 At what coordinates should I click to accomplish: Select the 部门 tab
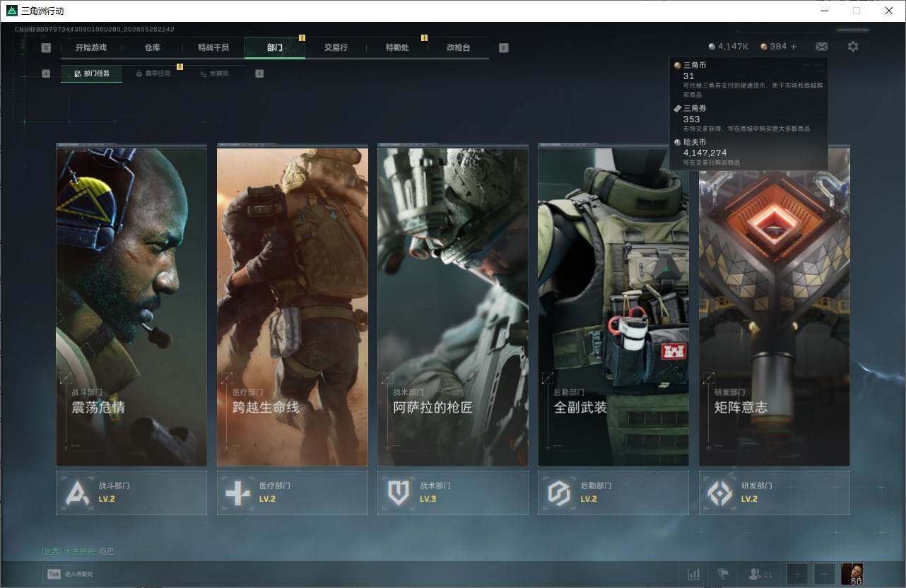tap(275, 48)
